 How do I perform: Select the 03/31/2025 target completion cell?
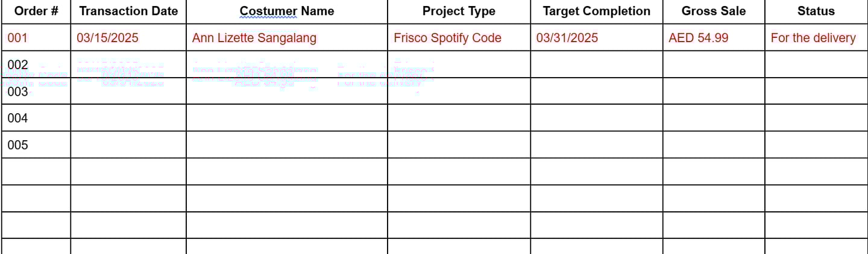click(x=597, y=37)
